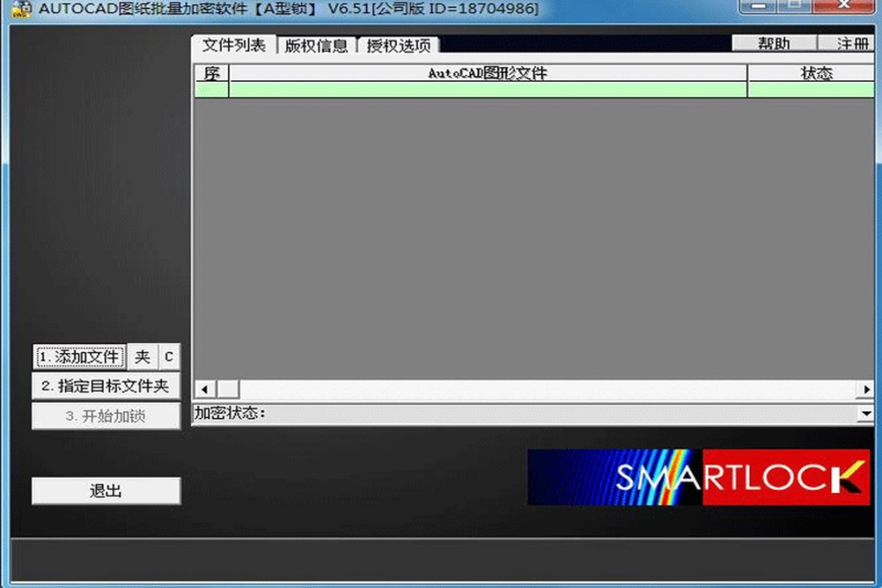Click the horizontal scrollbar right arrow

[866, 390]
